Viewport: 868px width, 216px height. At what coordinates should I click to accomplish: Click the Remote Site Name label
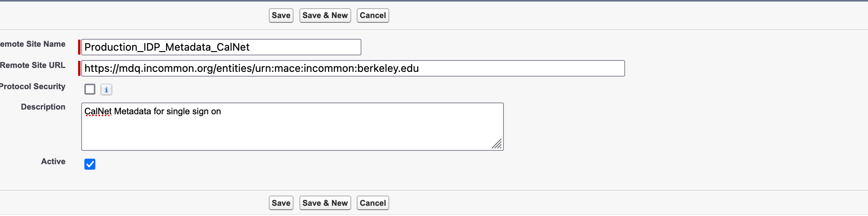[33, 44]
